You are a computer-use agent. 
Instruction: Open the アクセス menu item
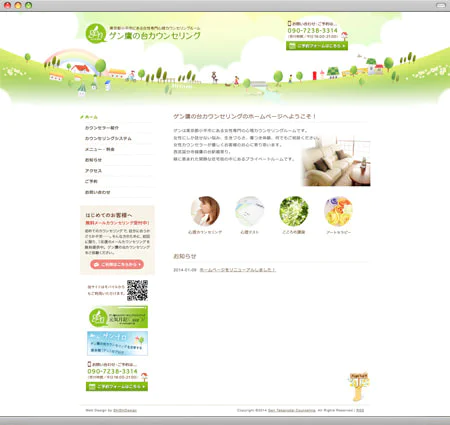pos(93,171)
